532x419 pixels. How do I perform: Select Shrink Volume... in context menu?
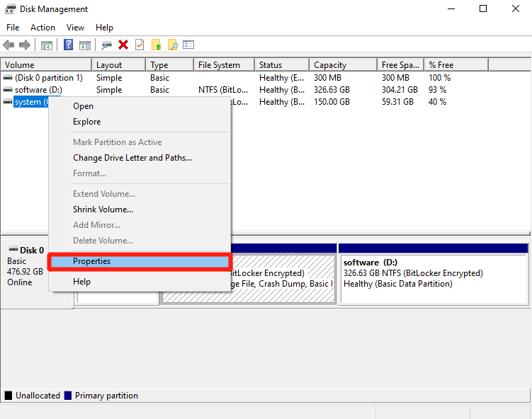pos(103,209)
